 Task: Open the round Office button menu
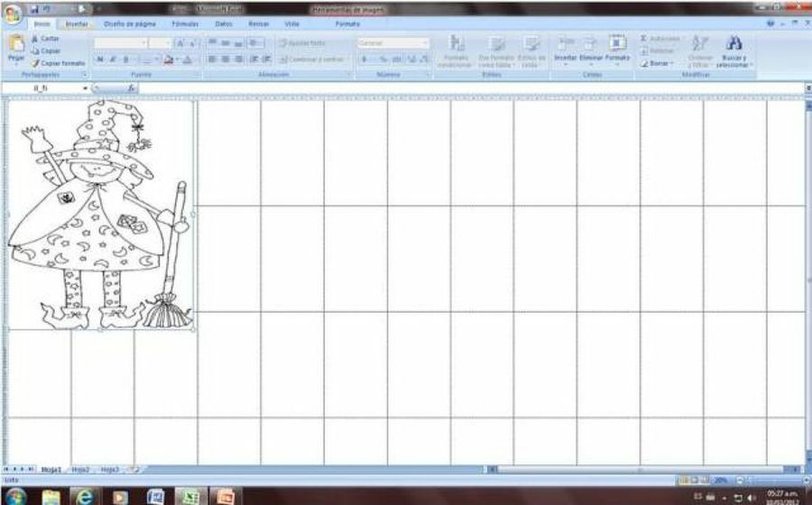coord(12,14)
